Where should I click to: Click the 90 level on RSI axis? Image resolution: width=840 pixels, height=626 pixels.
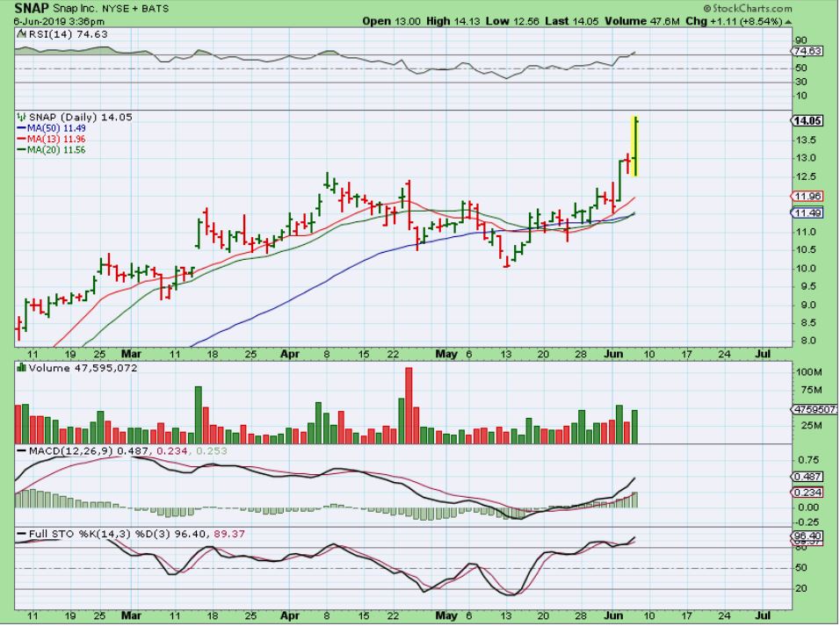pos(801,40)
